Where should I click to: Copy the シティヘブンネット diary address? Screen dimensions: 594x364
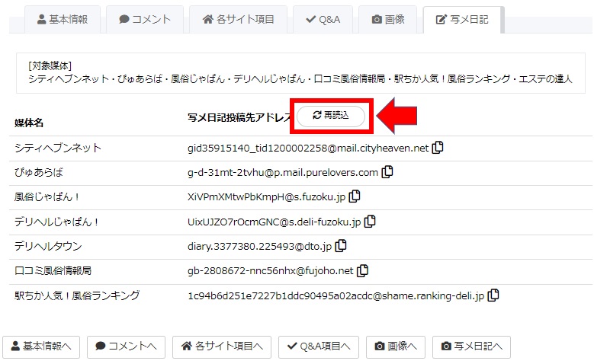[x=438, y=147]
